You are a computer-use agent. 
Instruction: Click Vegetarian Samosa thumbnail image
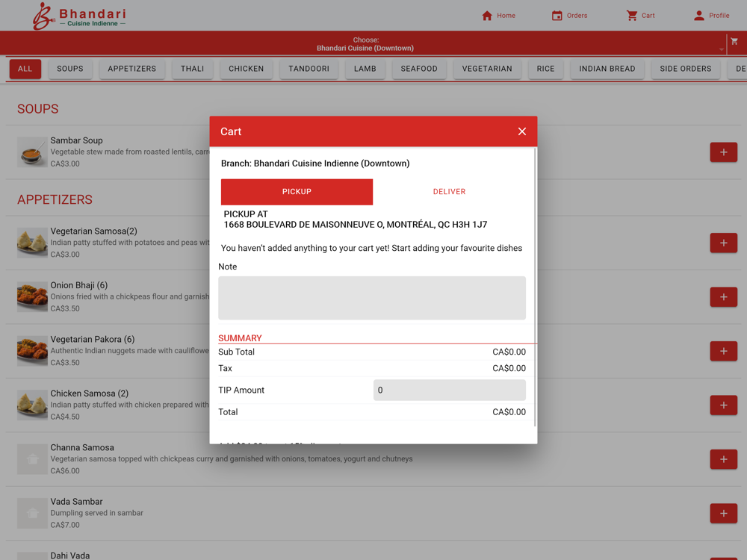(32, 243)
